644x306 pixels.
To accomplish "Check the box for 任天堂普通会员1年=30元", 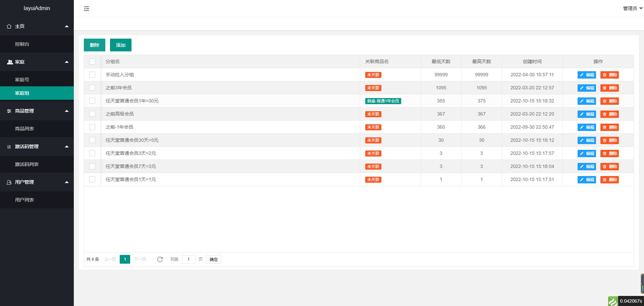I will tap(92, 101).
